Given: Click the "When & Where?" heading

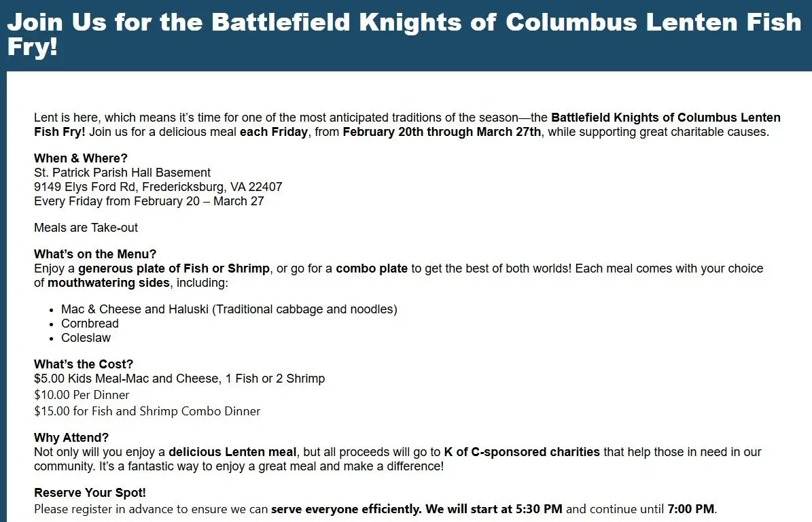Looking at the screenshot, I should 81,158.
